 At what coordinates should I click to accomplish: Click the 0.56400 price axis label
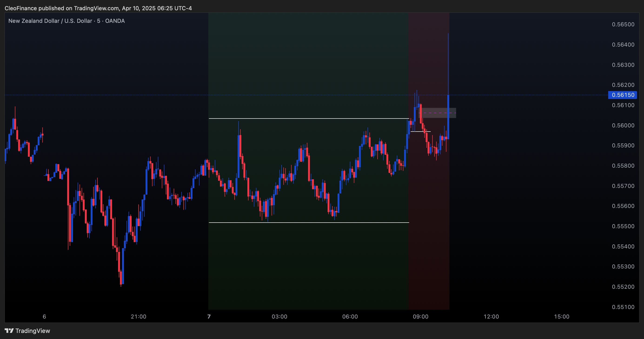pyautogui.click(x=623, y=44)
